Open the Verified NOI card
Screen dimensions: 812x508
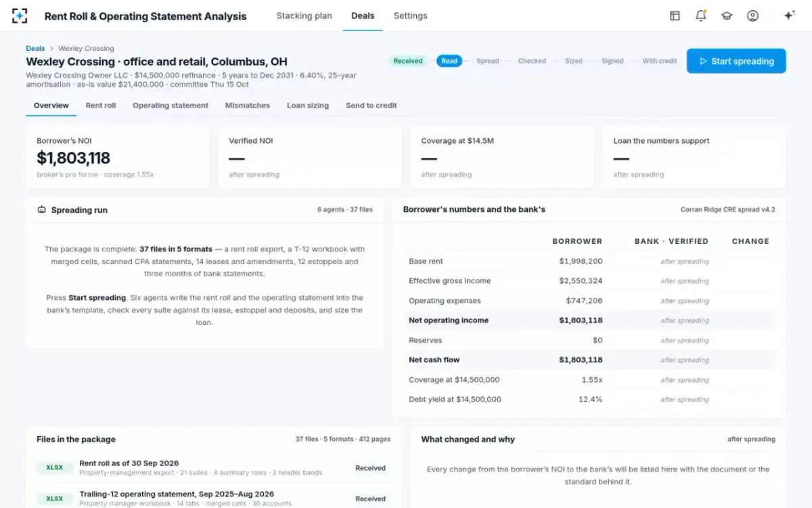click(x=310, y=157)
